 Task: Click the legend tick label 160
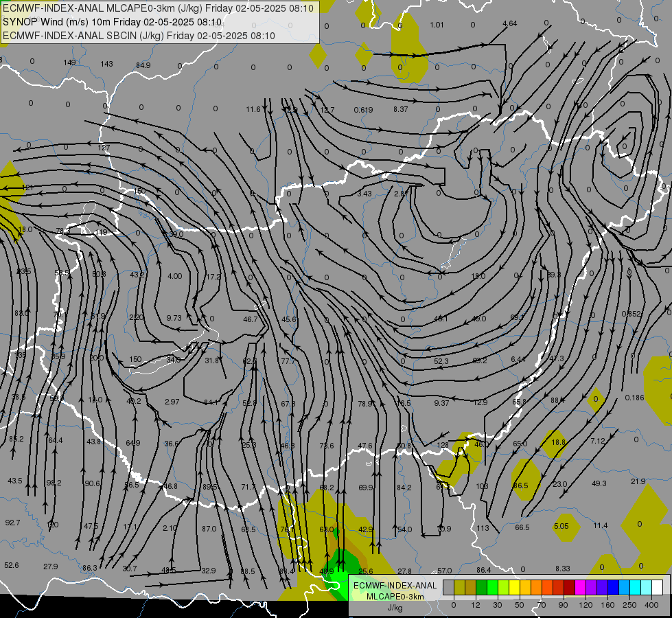pyautogui.click(x=607, y=605)
